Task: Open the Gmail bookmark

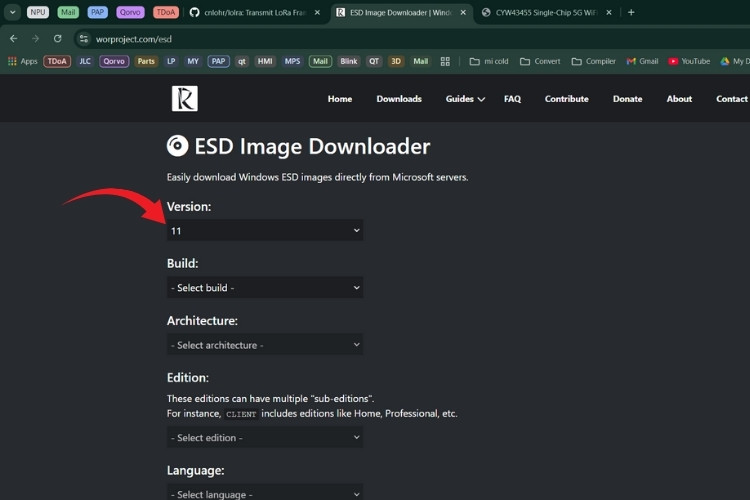Action: [x=642, y=61]
